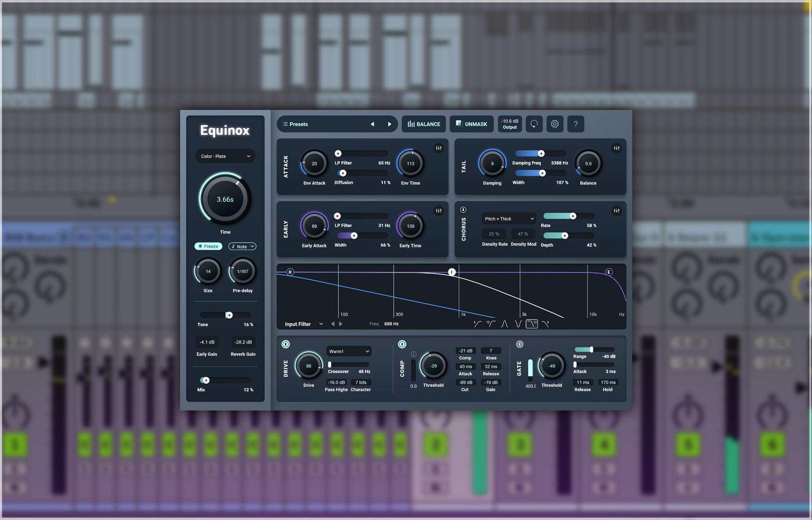Viewport: 812px width, 520px height.
Task: Click the Attack LP Filter slider handle
Action: click(x=338, y=153)
